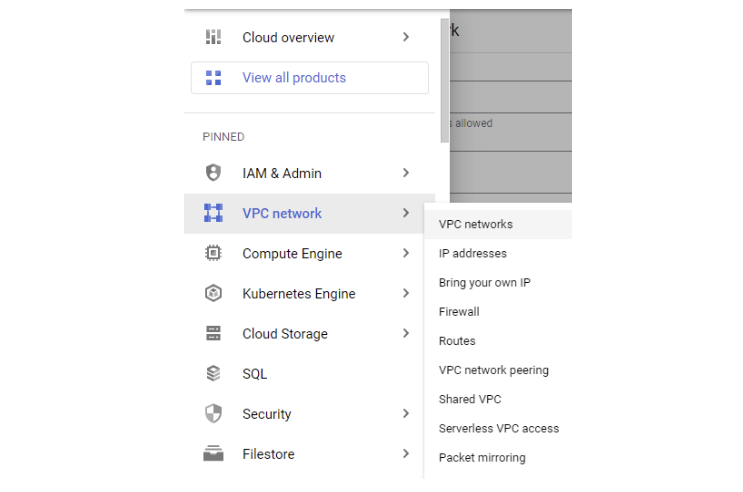Expand the IAM & Admin submenu chevron
This screenshot has width=743, height=492.
[406, 173]
